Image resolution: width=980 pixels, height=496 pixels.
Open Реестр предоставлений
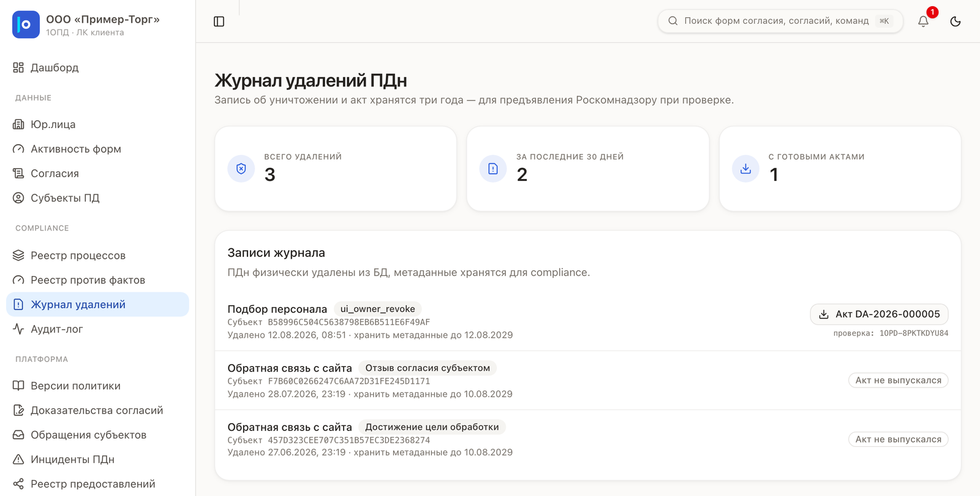click(x=97, y=484)
